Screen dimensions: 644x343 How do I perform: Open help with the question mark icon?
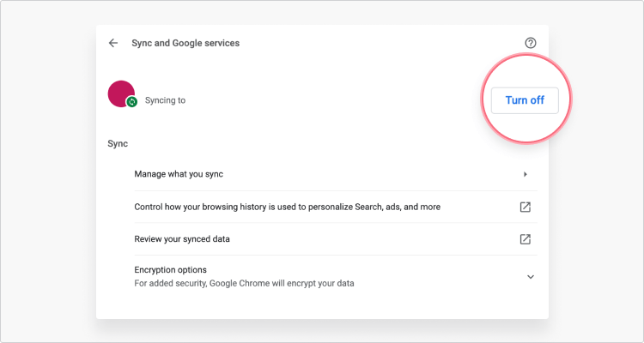[x=531, y=43]
